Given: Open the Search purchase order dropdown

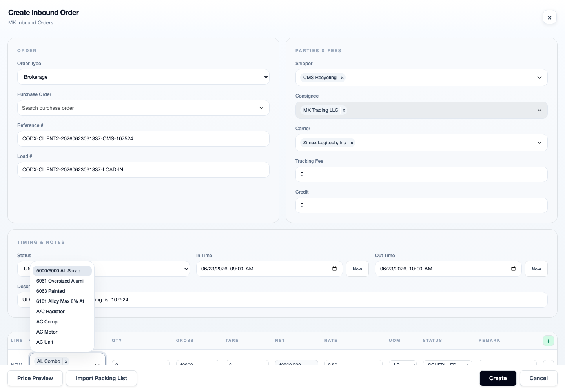Looking at the screenshot, I should pos(143,108).
